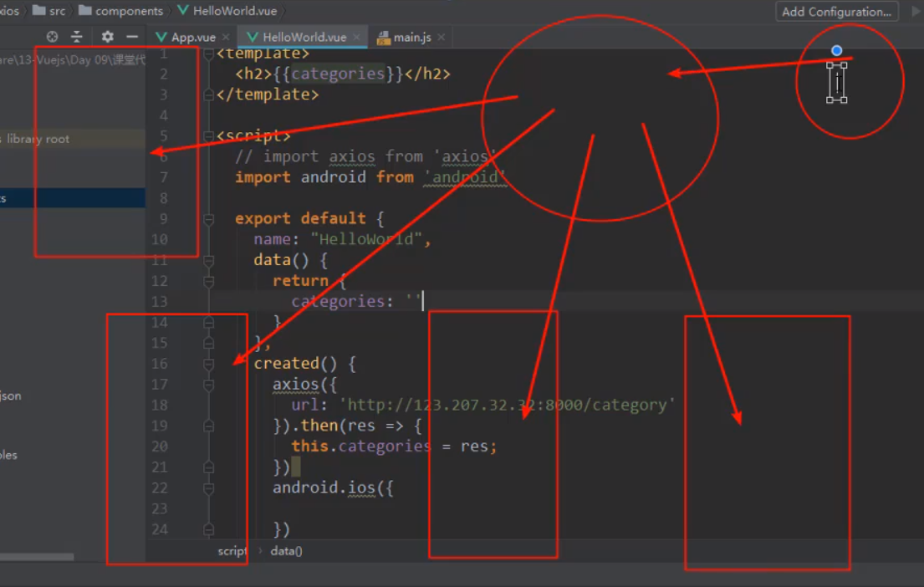Screen dimensions: 924x587
Task: Click the Vue icon beside HelloWorld.vue breadcrumb
Action: click(x=183, y=11)
